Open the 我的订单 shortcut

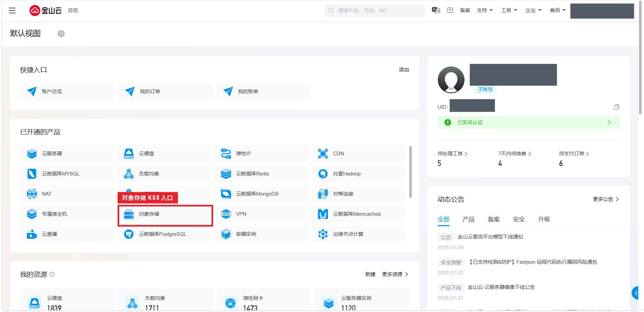pyautogui.click(x=165, y=92)
